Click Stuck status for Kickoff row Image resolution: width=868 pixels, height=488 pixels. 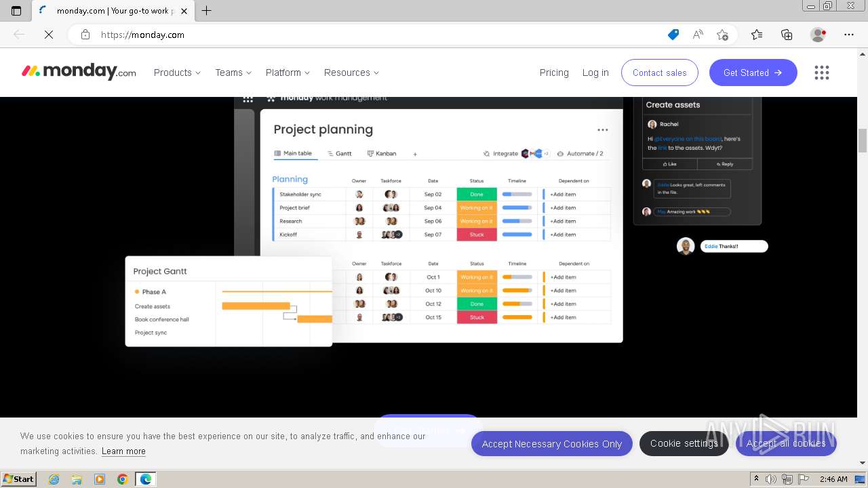[477, 235]
